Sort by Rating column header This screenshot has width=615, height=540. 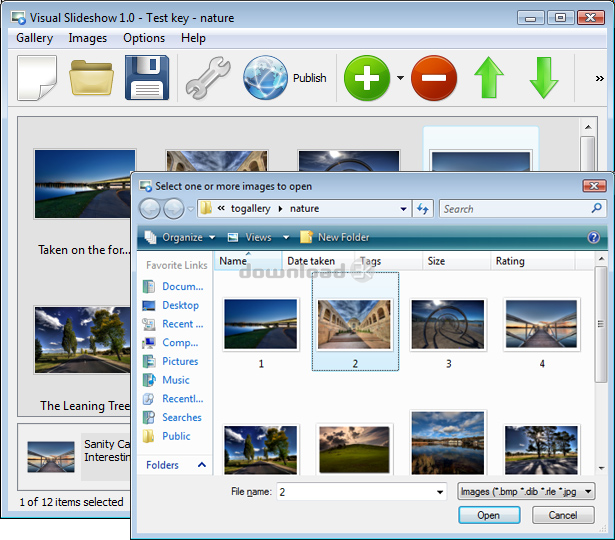(x=533, y=261)
